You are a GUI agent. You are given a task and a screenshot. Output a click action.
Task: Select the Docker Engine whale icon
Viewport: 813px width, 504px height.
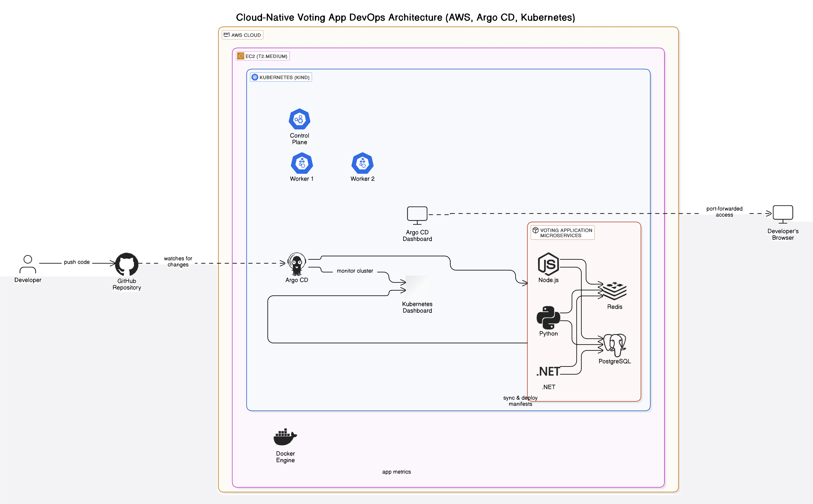pyautogui.click(x=285, y=437)
